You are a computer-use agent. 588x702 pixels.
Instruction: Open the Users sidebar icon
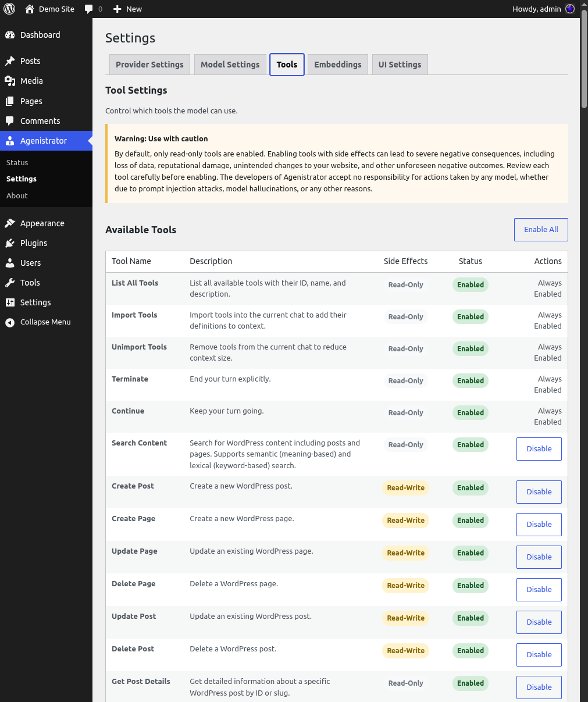[x=10, y=263]
